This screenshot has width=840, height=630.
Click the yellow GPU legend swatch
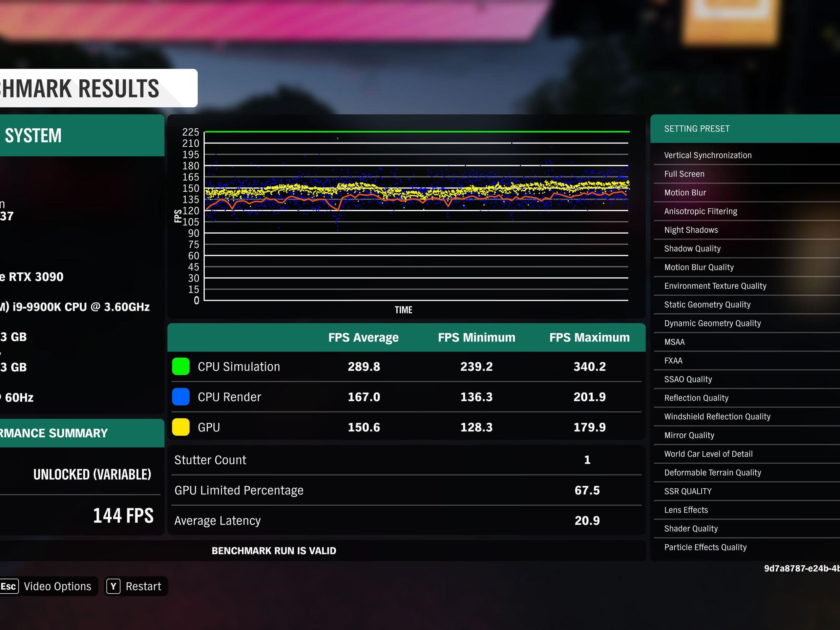tap(181, 427)
